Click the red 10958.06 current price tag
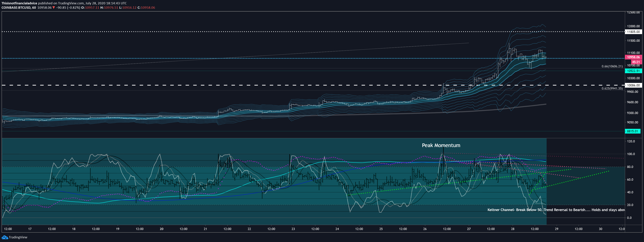This screenshot has height=242, width=644. [x=633, y=57]
